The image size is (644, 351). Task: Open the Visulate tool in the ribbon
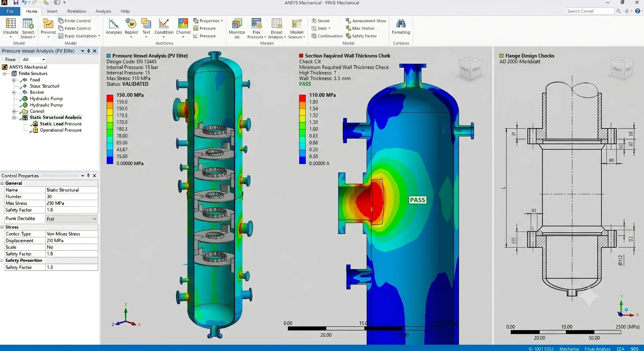[11, 28]
